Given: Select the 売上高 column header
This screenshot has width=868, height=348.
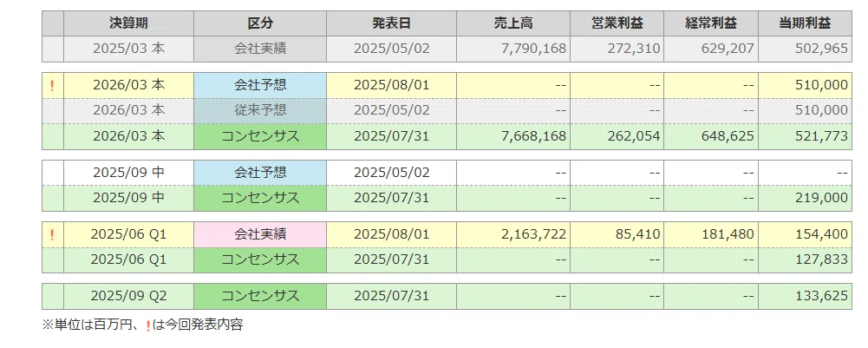Looking at the screenshot, I should coord(513,23).
